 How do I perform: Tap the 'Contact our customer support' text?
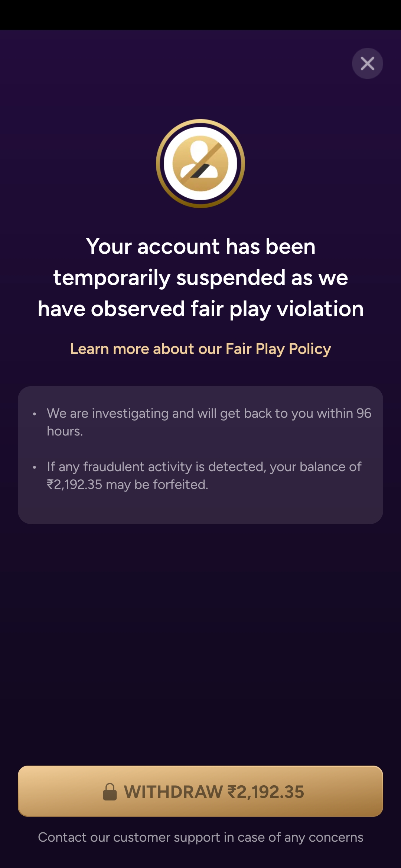pyautogui.click(x=200, y=837)
